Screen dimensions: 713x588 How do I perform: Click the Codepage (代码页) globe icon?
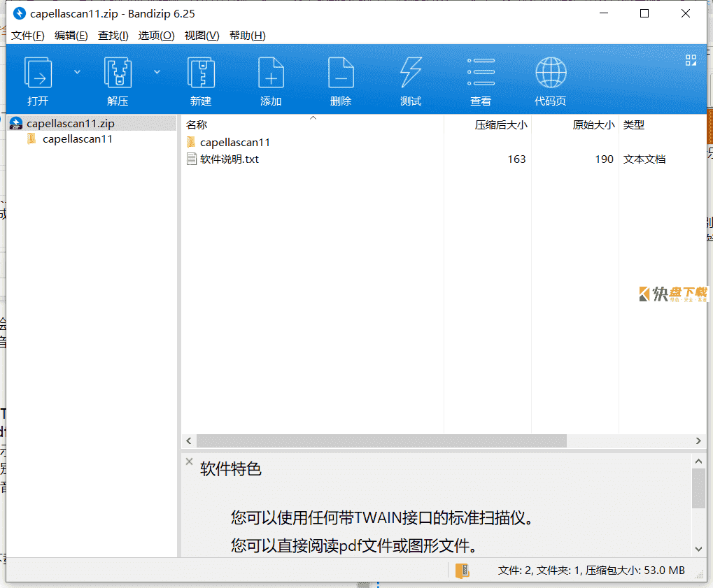coord(551,72)
